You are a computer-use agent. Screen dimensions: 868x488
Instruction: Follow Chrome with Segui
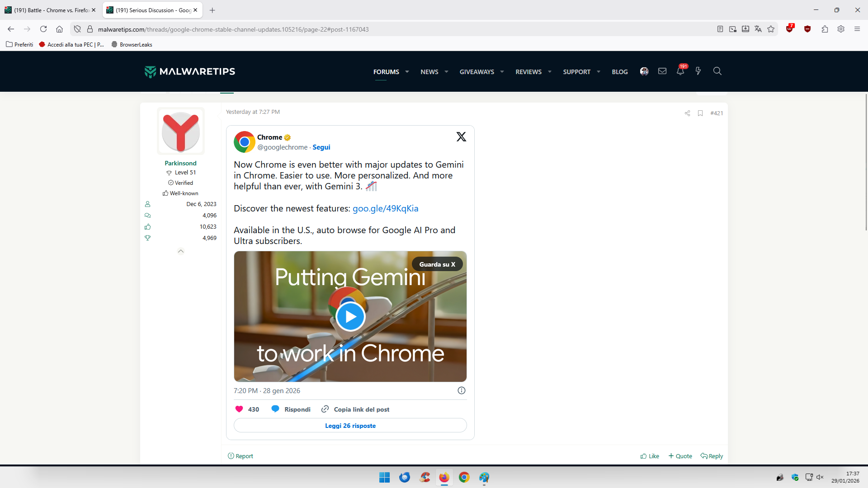point(321,147)
